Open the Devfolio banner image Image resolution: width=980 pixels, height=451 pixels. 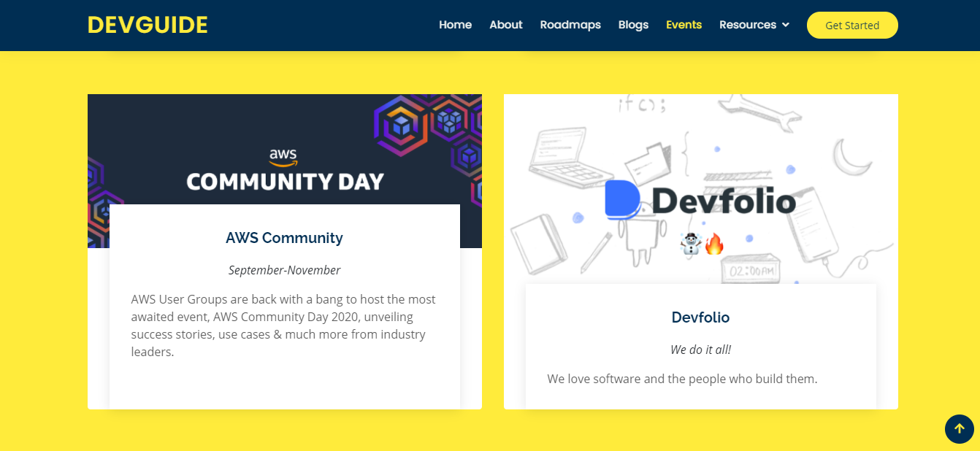tap(701, 188)
